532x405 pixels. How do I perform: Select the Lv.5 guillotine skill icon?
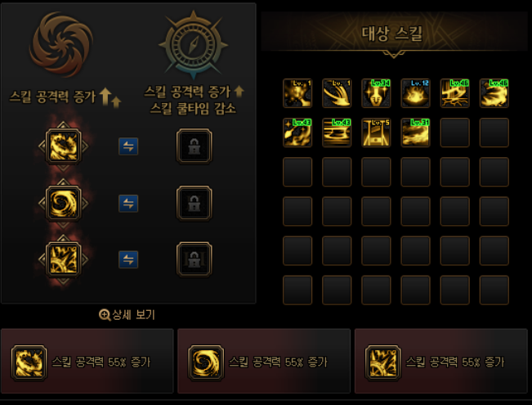376,133
